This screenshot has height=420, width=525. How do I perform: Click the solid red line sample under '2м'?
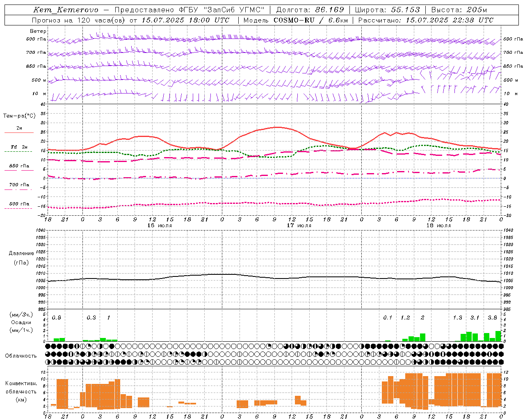(19, 133)
